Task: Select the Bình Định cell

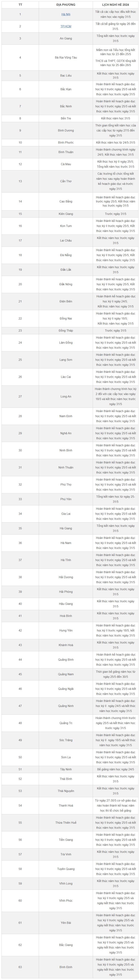Action: coord(66,967)
